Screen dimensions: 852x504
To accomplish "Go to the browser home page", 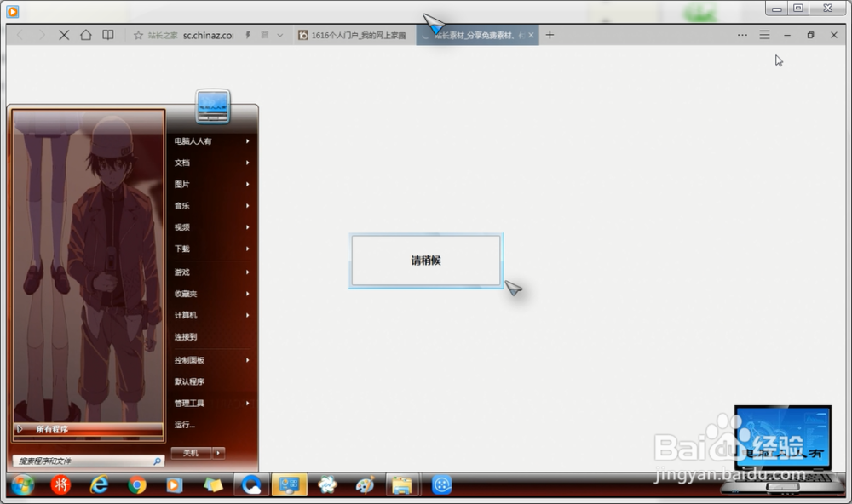I will [86, 35].
